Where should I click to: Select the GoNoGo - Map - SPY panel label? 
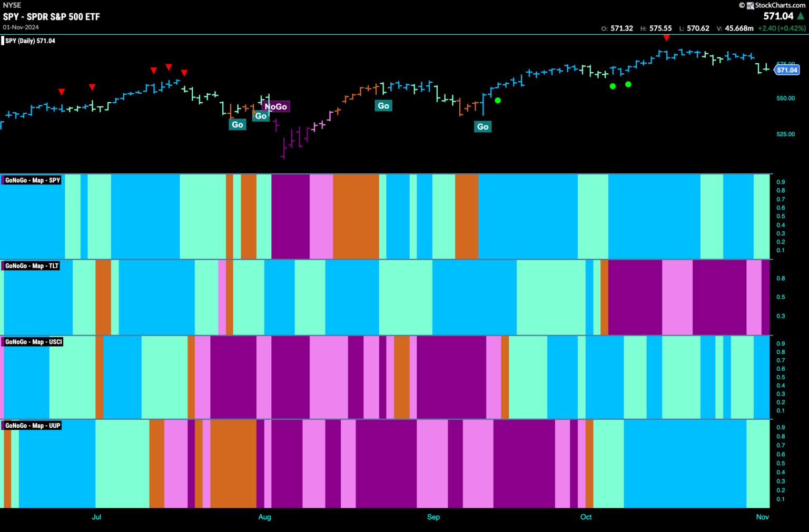(32, 180)
